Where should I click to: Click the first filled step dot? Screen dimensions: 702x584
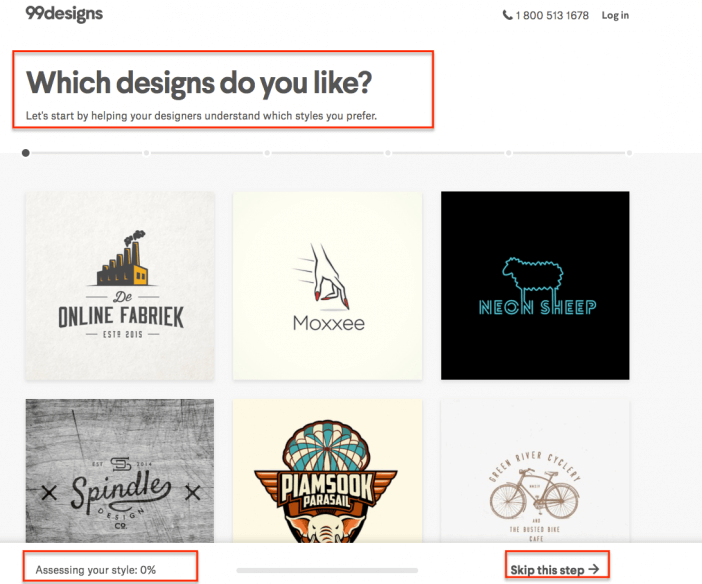[x=26, y=153]
